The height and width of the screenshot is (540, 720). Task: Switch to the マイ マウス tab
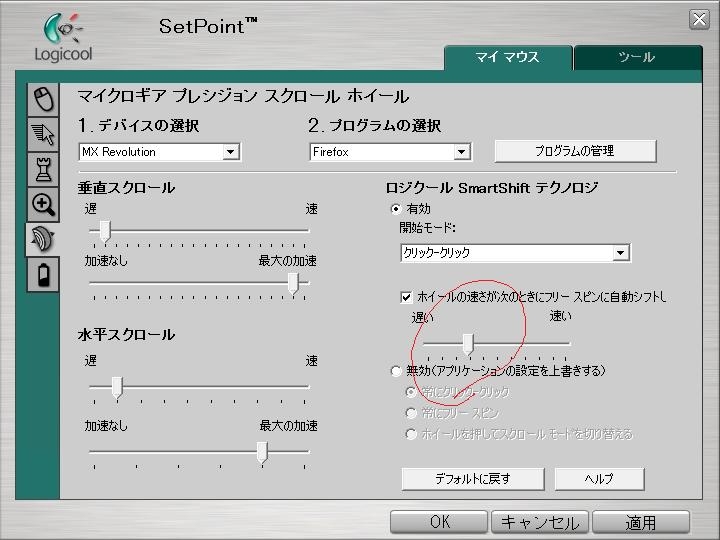(507, 58)
